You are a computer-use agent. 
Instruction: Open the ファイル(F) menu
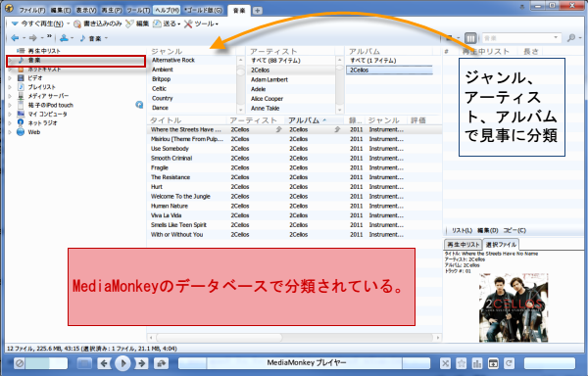pos(32,10)
